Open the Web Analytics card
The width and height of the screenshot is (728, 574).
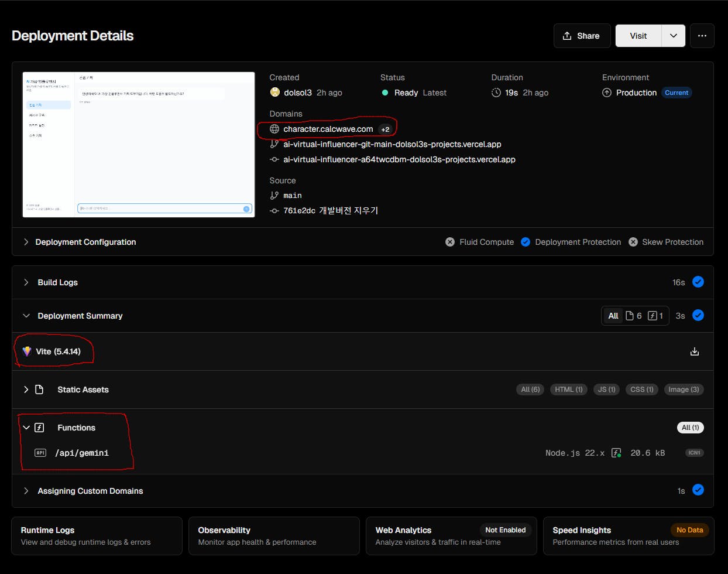(451, 536)
